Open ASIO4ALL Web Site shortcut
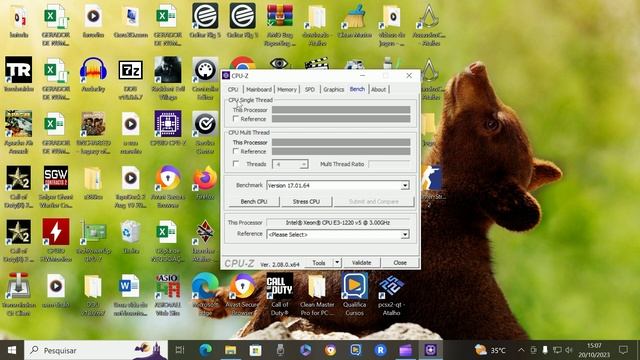Image resolution: width=640 pixels, height=360 pixels. [x=168, y=295]
